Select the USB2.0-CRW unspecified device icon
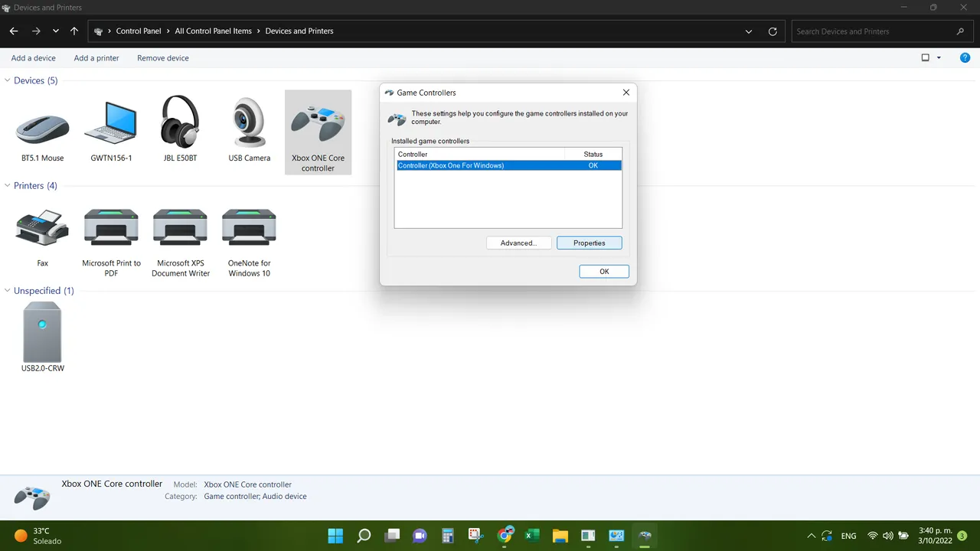The height and width of the screenshot is (551, 980). [42, 332]
